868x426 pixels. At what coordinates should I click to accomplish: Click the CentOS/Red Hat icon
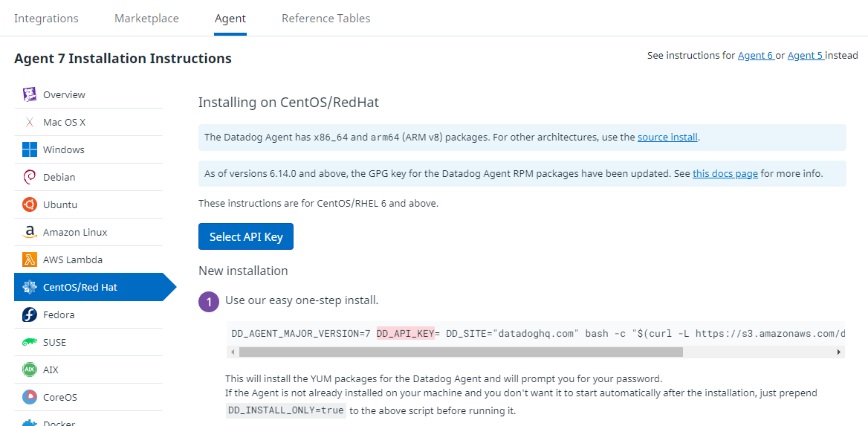29,287
